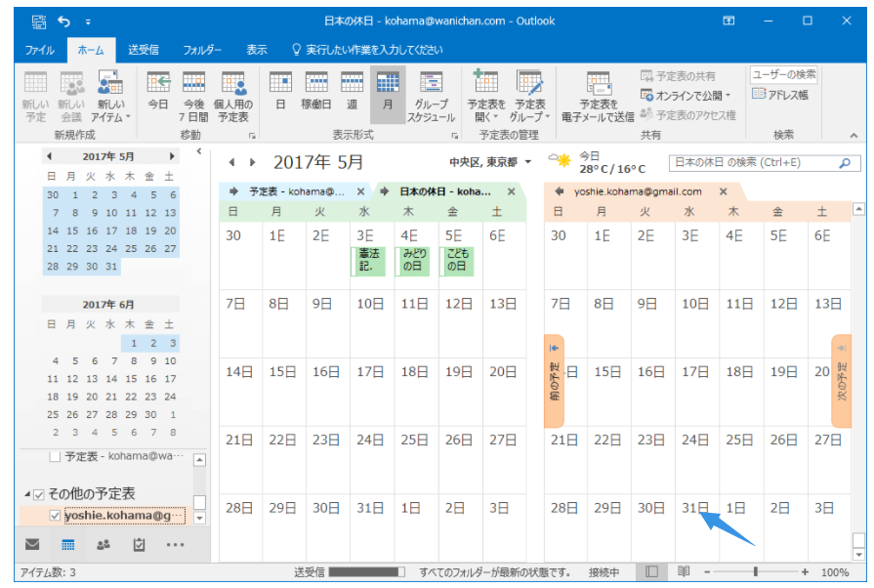The width and height of the screenshot is (874, 588).
Task: Open 個人用の予定表 personal calendar
Action: 233,97
